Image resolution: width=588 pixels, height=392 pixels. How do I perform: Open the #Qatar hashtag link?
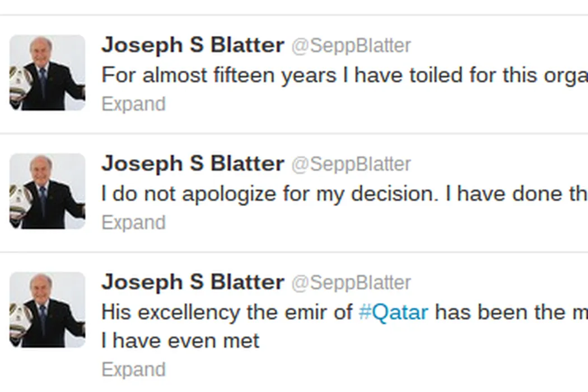(393, 312)
